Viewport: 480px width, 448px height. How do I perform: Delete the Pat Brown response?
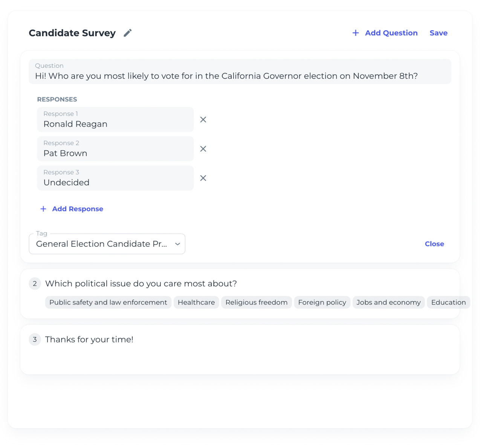[203, 149]
